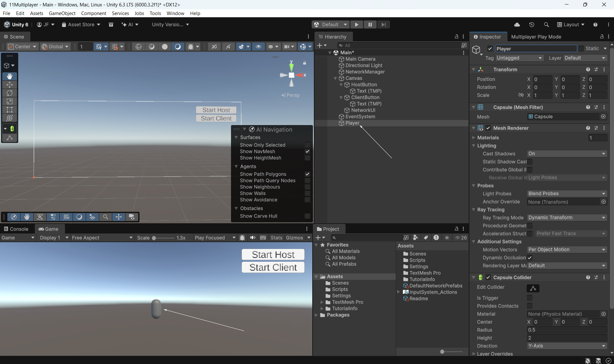Click the Start Host button in Game view
This screenshot has height=364, width=614.
pyautogui.click(x=273, y=255)
